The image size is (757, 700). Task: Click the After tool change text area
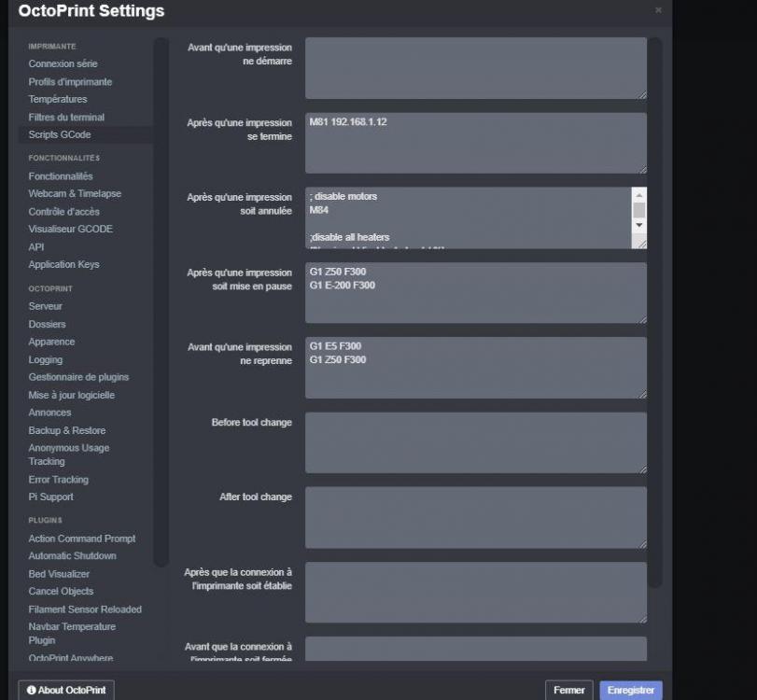point(475,517)
